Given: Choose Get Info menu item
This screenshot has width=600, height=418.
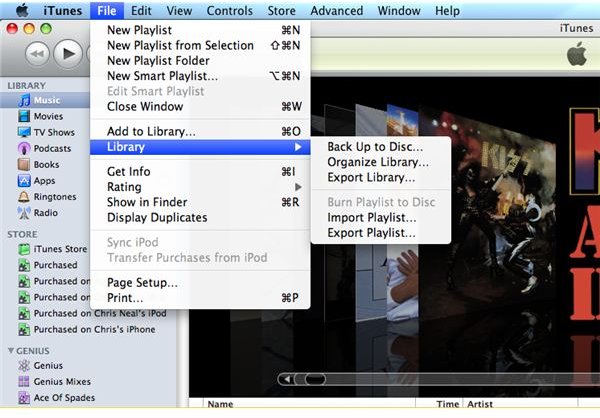Looking at the screenshot, I should click(200, 171).
